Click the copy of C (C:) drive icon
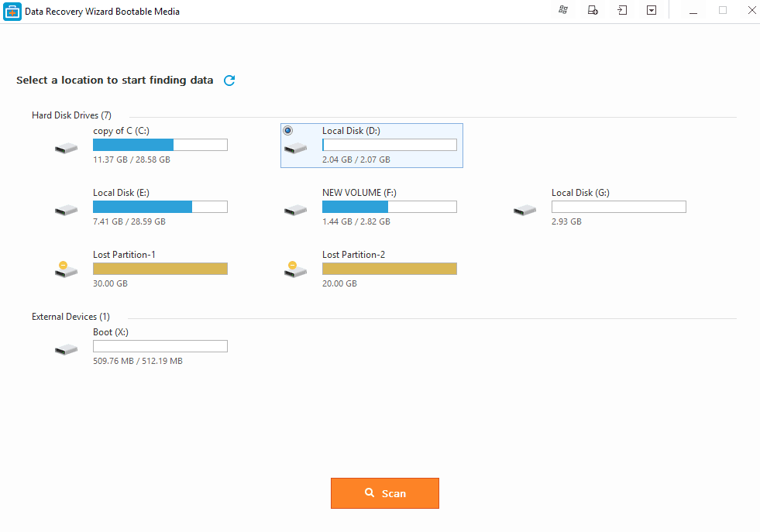 (66, 148)
